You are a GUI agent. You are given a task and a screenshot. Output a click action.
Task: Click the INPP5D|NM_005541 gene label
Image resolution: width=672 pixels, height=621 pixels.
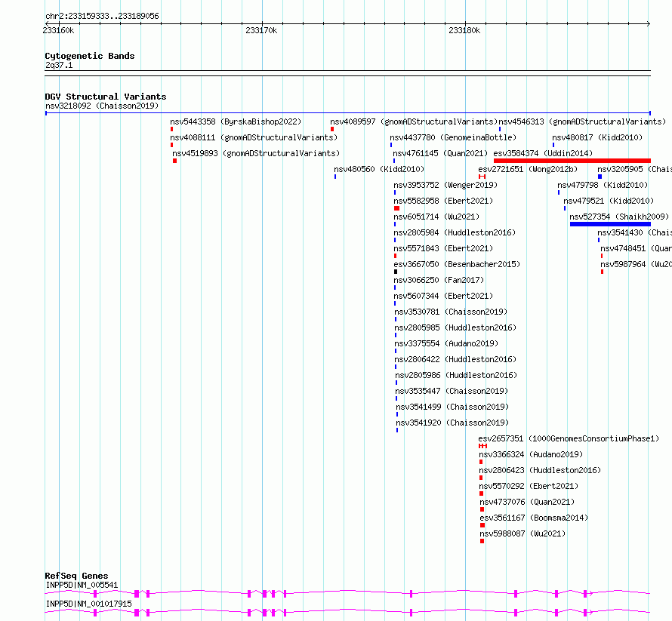coord(82,585)
